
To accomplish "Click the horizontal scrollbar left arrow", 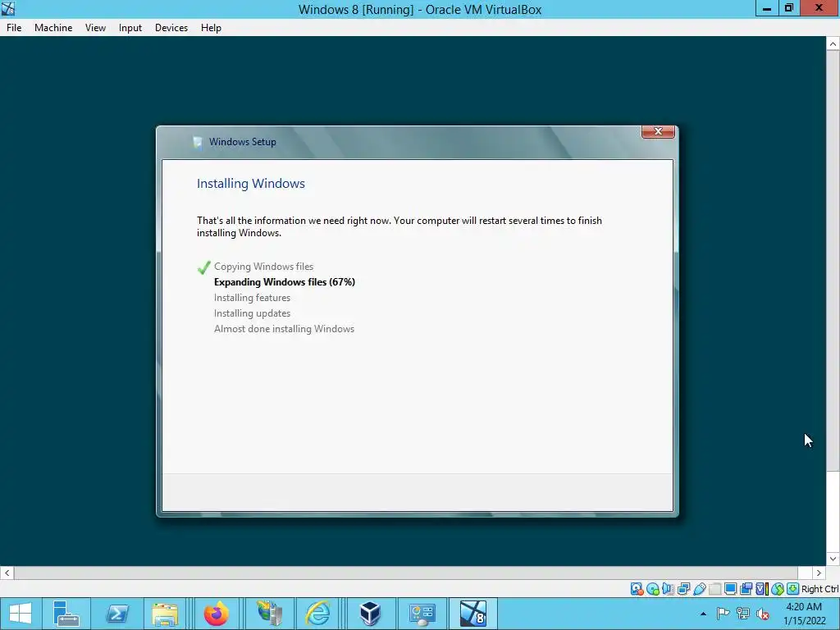I will pyautogui.click(x=7, y=573).
